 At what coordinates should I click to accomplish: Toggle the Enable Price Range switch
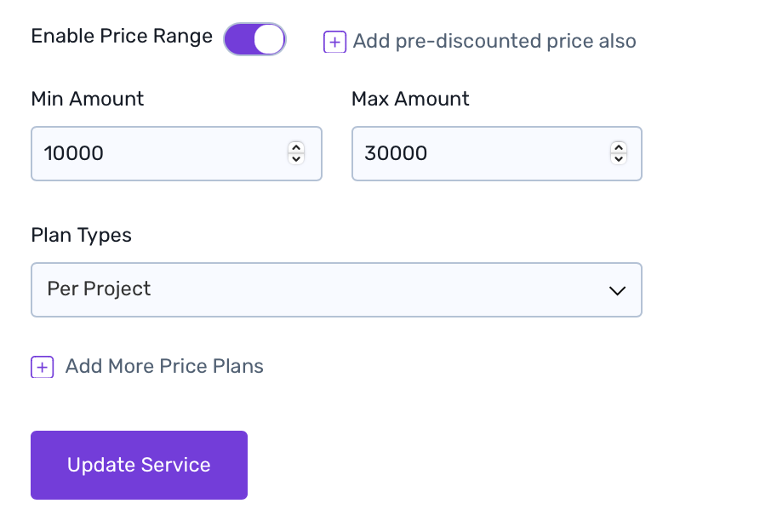[254, 39]
